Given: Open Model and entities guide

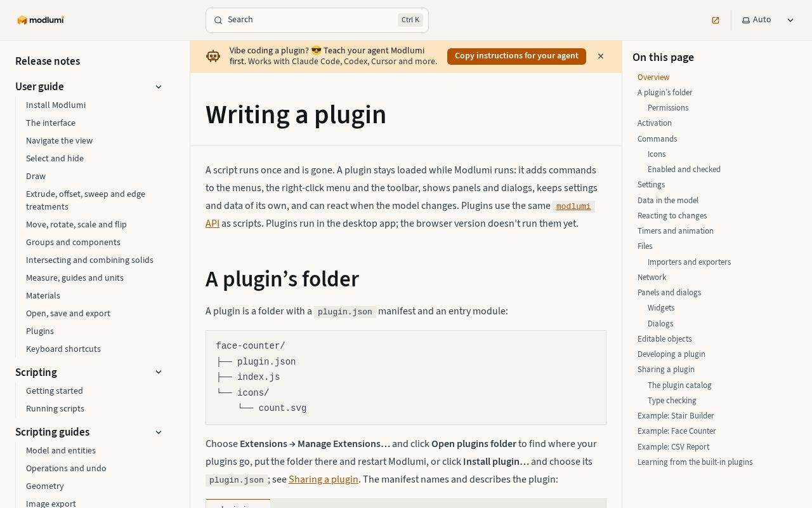Looking at the screenshot, I should (x=61, y=450).
